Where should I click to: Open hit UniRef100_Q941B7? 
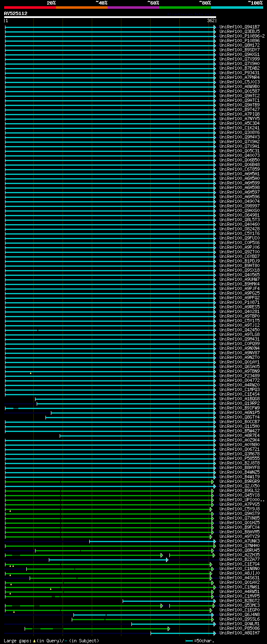(239, 27)
